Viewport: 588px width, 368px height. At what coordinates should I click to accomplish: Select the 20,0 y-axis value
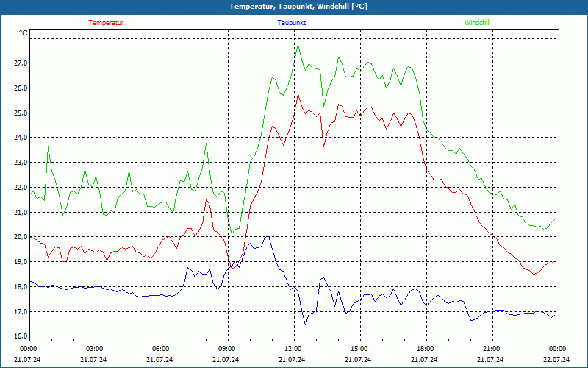(19, 237)
